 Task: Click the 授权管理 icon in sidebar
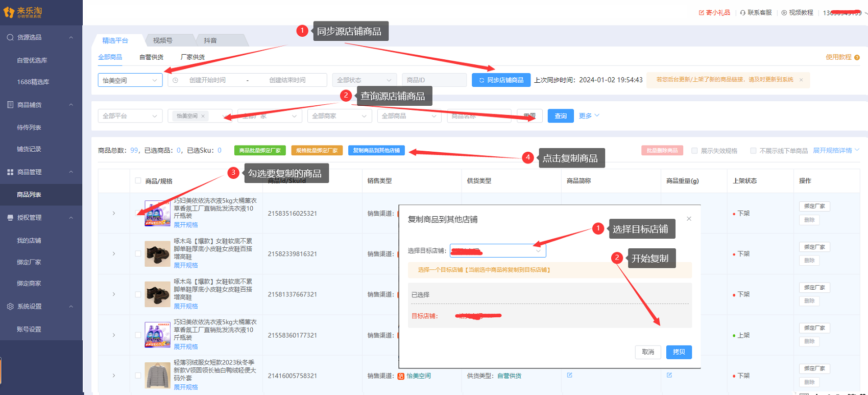(10, 218)
